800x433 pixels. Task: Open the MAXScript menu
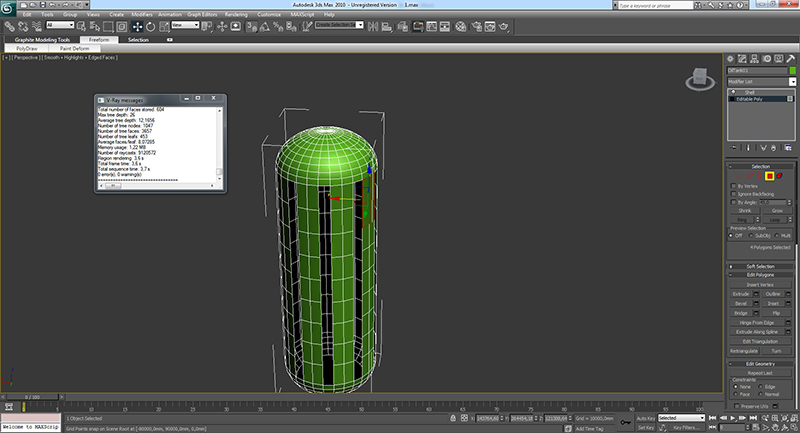(303, 14)
